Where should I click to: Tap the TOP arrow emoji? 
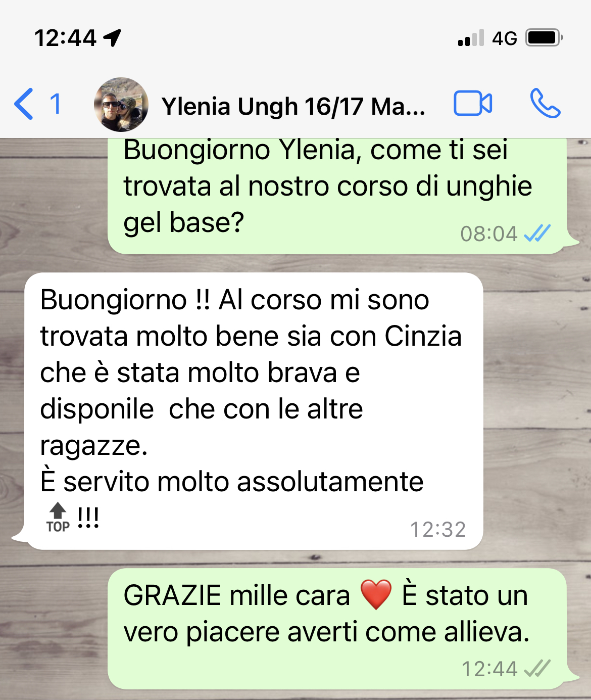[x=58, y=518]
